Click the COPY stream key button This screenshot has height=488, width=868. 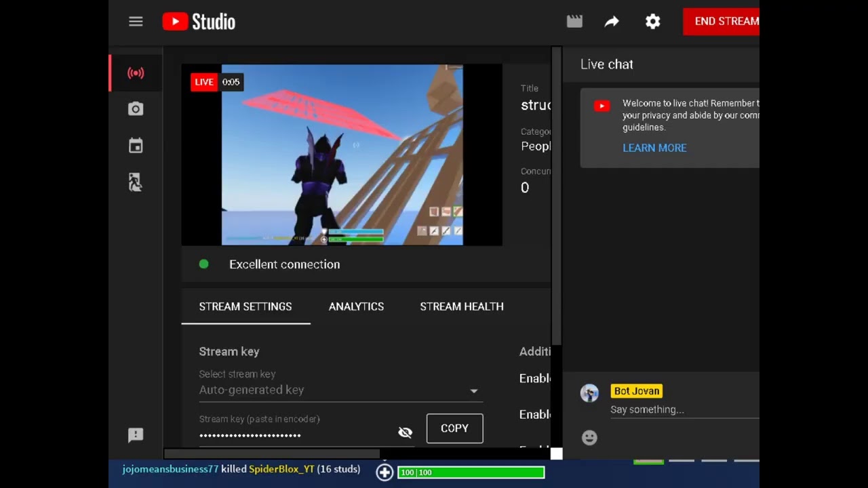coord(454,428)
